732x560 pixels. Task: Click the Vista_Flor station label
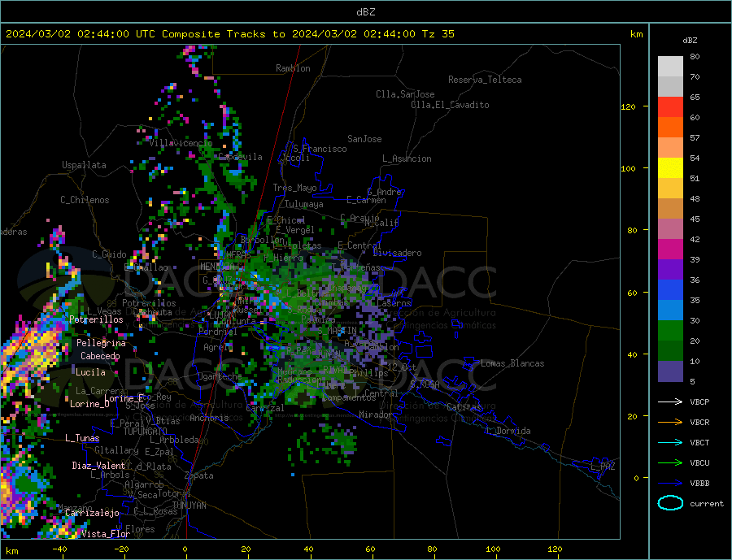pyautogui.click(x=106, y=534)
